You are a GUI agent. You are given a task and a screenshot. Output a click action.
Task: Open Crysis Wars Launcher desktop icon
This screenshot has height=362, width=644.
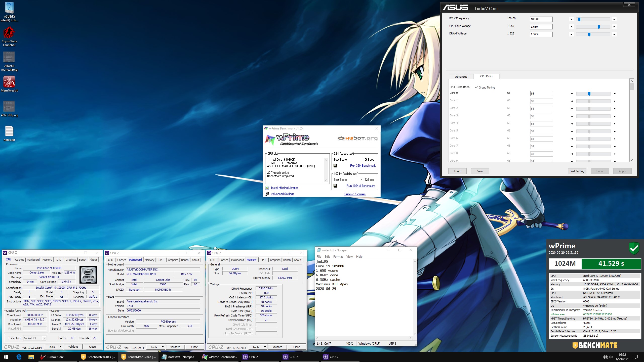(9, 36)
